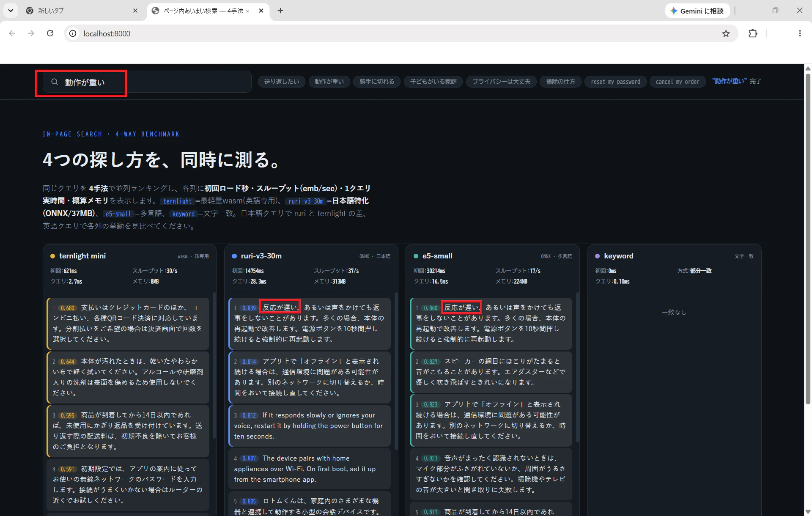Close the ページ内あいまい検索 tab
This screenshot has width=812, height=516.
tap(261, 11)
